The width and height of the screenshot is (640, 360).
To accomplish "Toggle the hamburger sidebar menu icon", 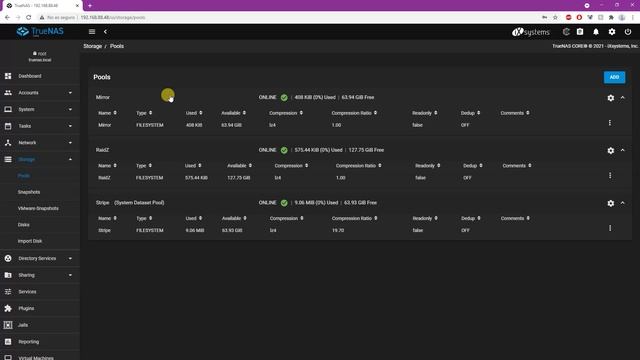I will coord(92,31).
